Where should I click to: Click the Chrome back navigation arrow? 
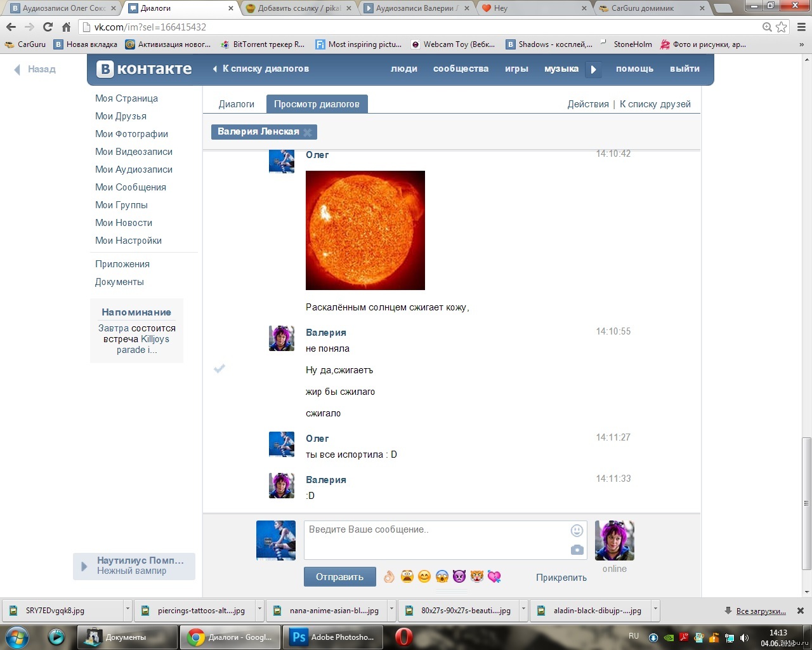(x=11, y=27)
